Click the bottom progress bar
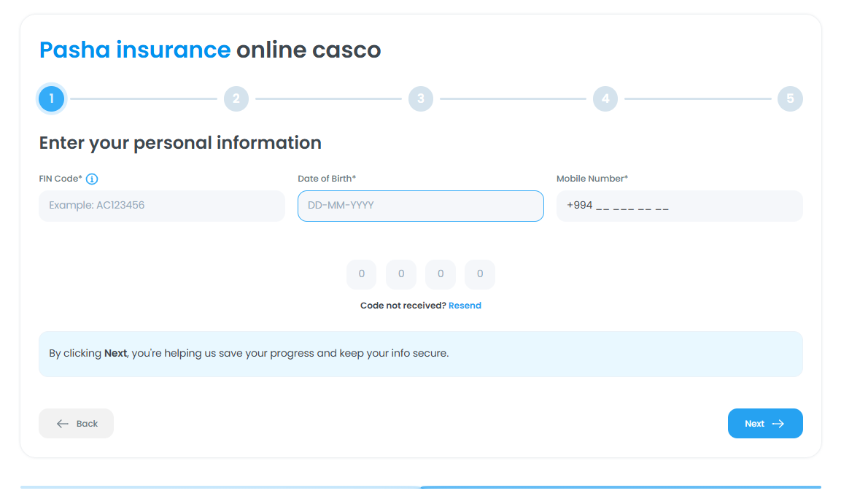The width and height of the screenshot is (841, 504). point(421,486)
